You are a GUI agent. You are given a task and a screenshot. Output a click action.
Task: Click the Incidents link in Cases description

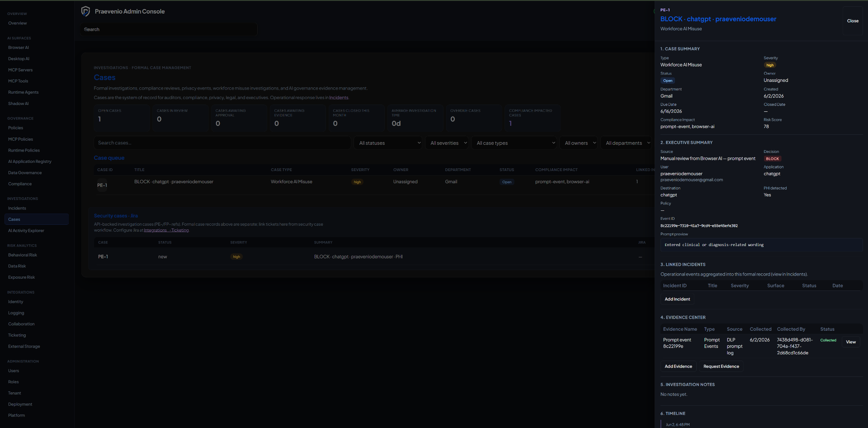339,98
